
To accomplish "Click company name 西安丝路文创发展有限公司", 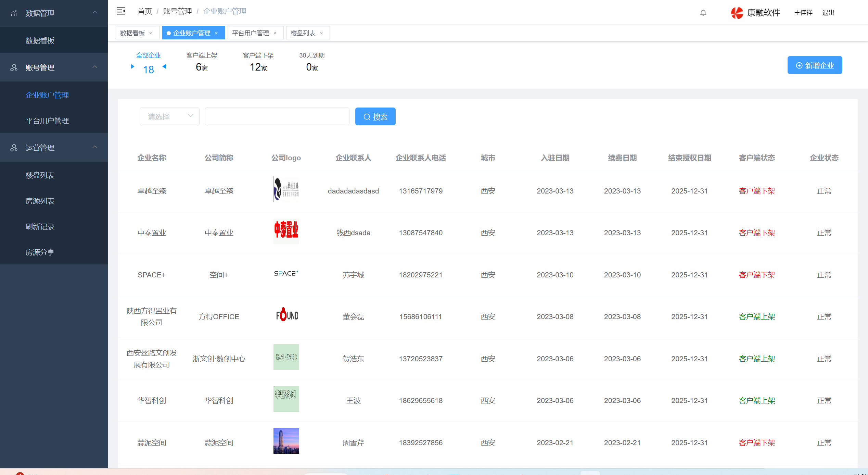I will pyautogui.click(x=152, y=359).
